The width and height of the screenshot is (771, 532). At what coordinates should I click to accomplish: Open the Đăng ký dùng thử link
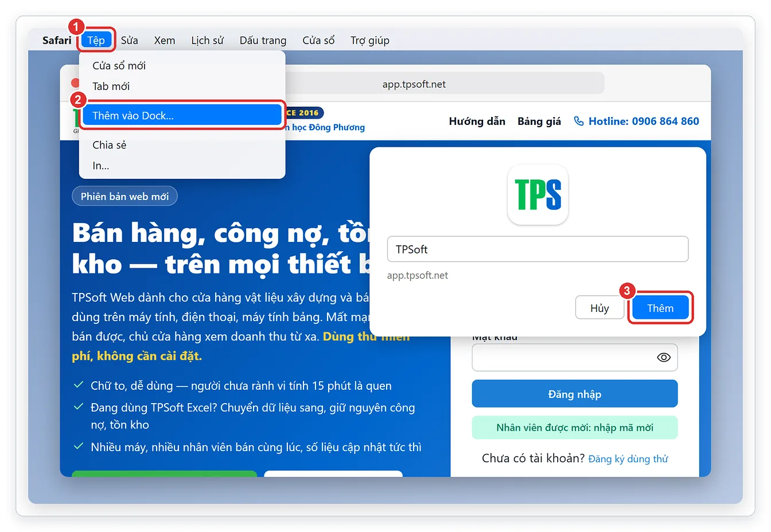[x=628, y=459]
